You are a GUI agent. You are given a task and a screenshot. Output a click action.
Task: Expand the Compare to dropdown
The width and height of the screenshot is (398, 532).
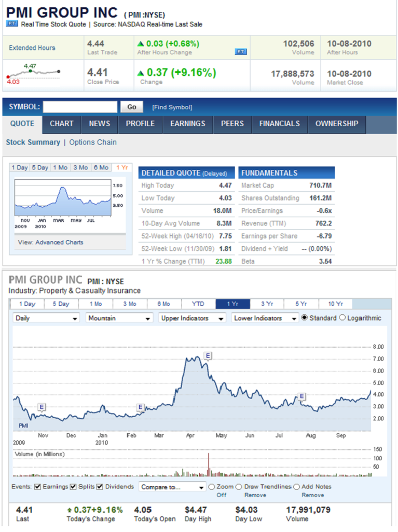tap(173, 487)
